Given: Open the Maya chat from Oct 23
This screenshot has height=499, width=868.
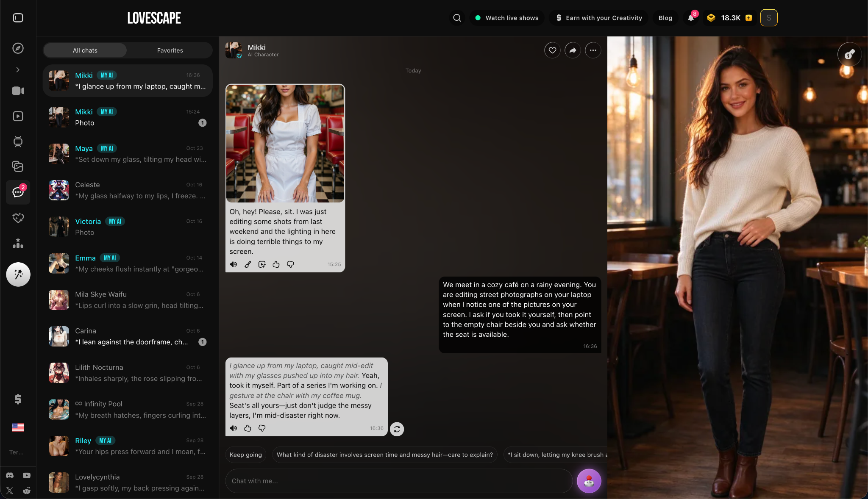Looking at the screenshot, I should point(128,154).
